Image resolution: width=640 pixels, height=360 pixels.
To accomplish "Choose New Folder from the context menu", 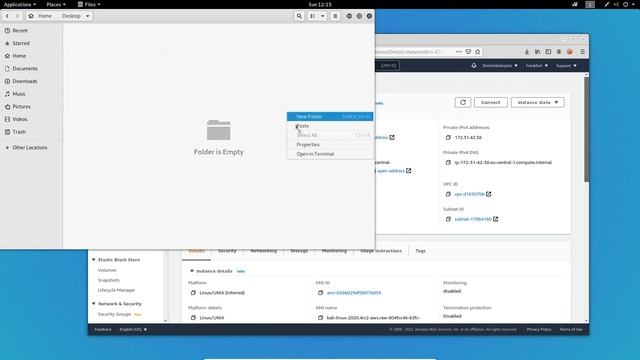I will pos(330,117).
